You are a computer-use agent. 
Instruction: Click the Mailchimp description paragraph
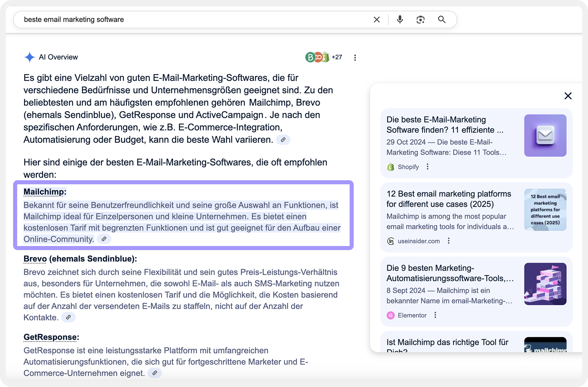[x=182, y=222]
